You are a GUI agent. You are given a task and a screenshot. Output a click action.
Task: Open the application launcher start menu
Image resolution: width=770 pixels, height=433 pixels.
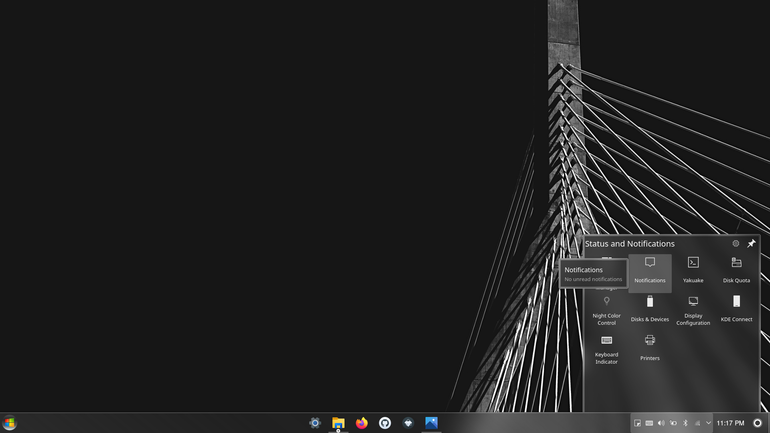pyautogui.click(x=9, y=423)
